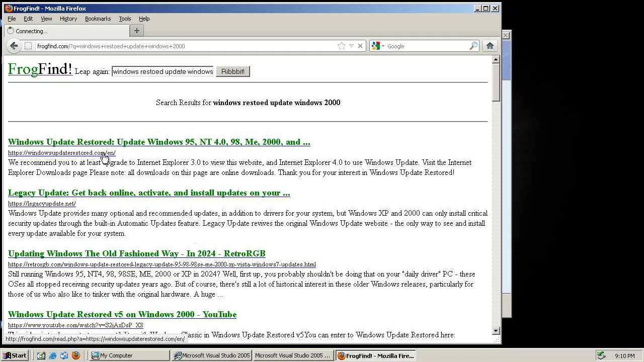
Task: Open the Help menu
Action: coord(144,19)
